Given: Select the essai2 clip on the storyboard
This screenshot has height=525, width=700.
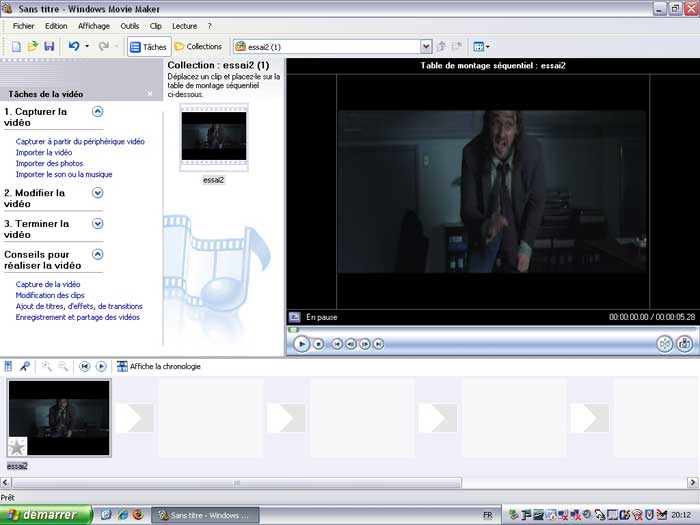Looking at the screenshot, I should point(59,418).
